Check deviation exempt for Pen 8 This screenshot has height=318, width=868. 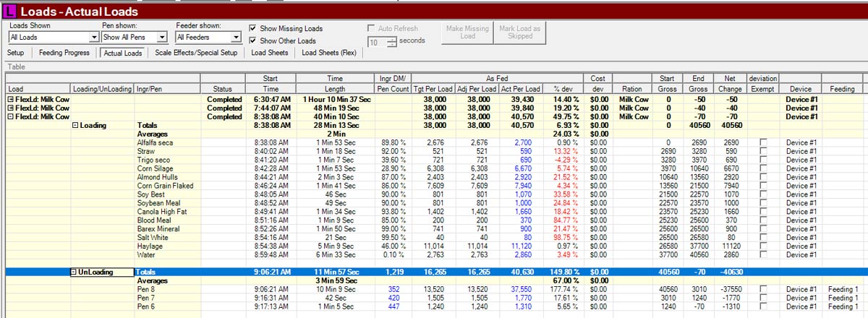(762, 289)
